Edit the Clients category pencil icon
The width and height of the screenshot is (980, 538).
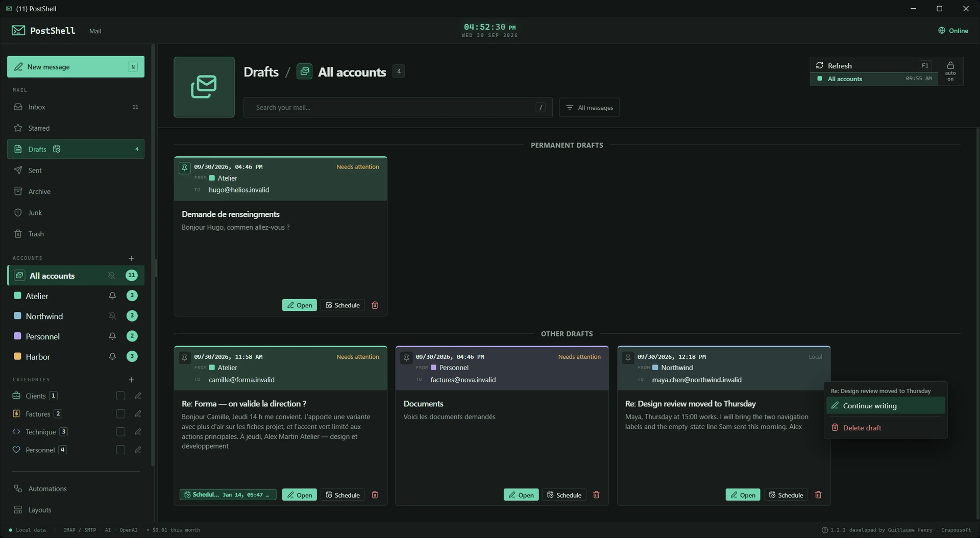138,396
